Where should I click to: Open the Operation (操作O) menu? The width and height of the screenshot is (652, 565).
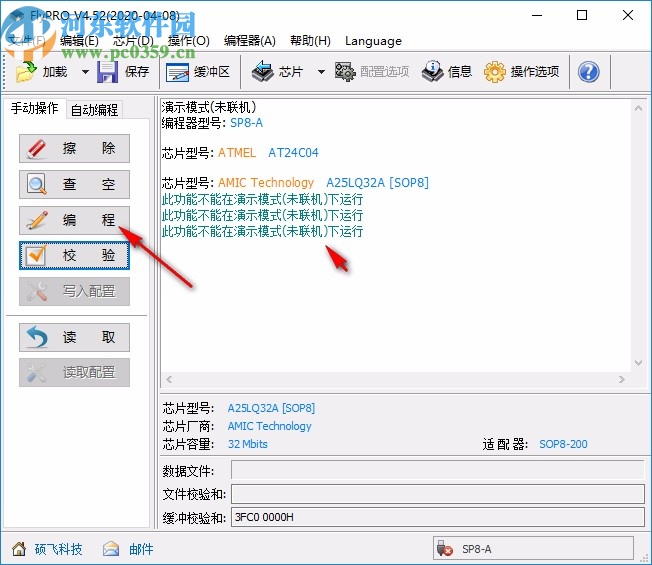tap(188, 41)
